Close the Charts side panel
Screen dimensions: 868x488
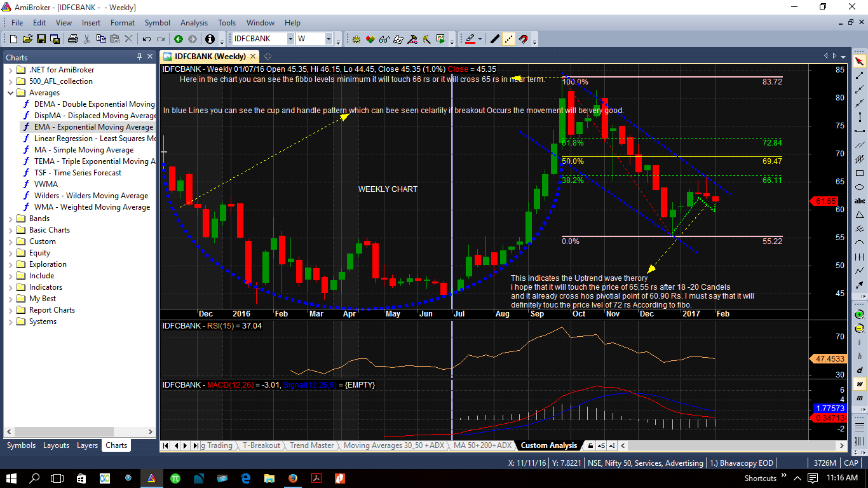click(150, 57)
